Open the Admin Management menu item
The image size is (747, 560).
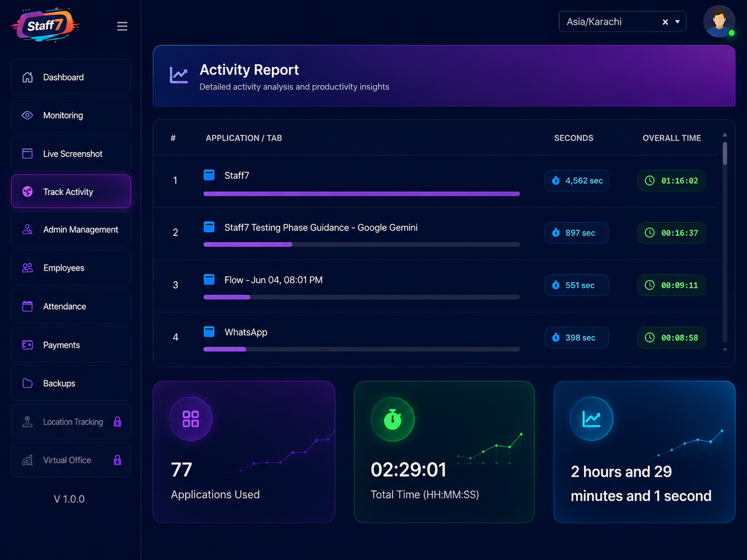71,229
